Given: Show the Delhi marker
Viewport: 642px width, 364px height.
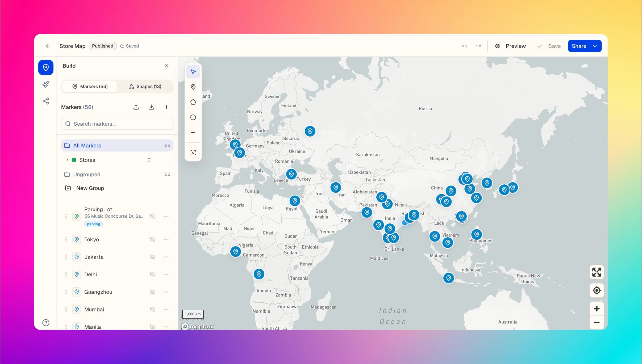Looking at the screenshot, I should pyautogui.click(x=153, y=274).
